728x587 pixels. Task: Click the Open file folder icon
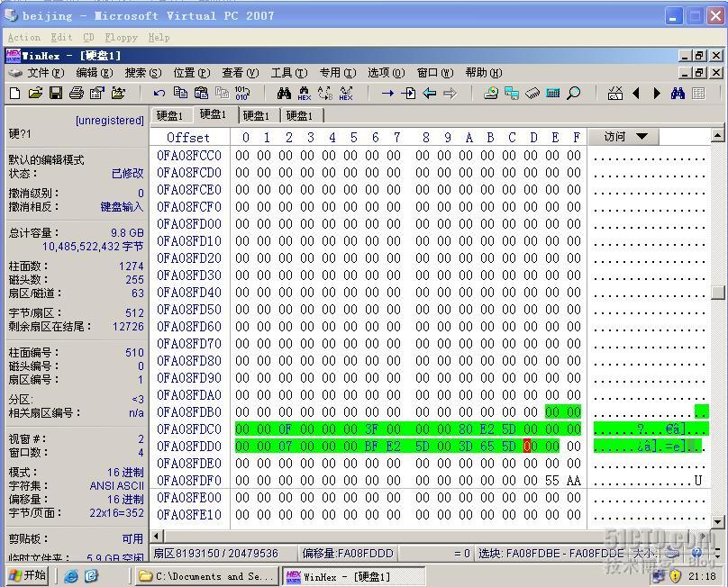coord(35,94)
